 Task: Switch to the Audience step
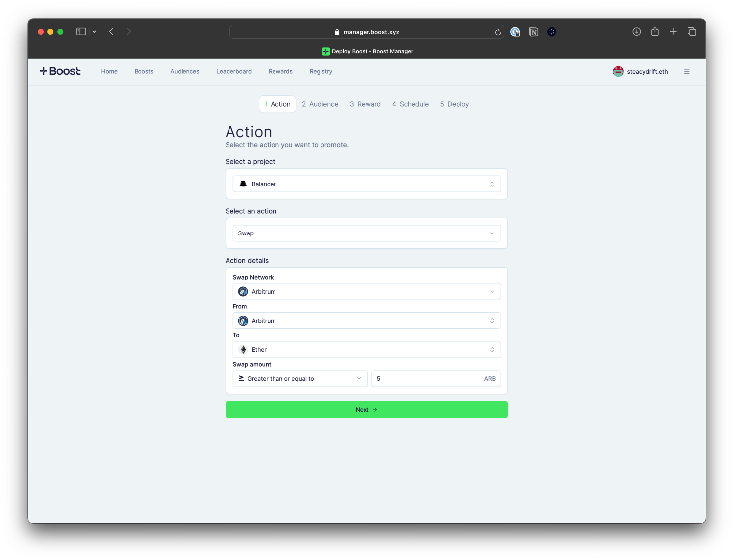pyautogui.click(x=320, y=104)
